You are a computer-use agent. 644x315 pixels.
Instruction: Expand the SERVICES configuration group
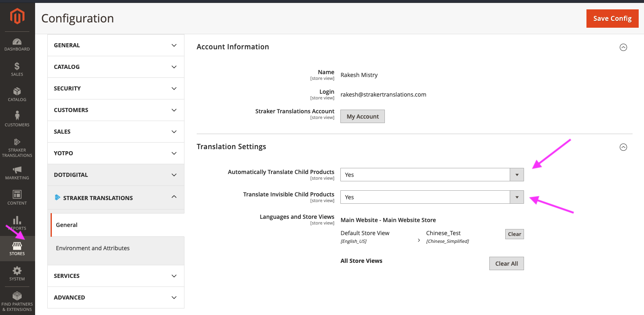point(116,276)
